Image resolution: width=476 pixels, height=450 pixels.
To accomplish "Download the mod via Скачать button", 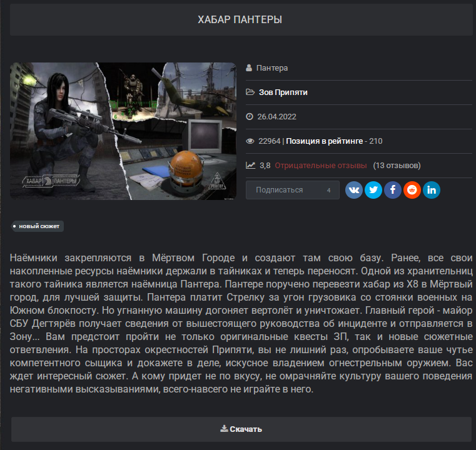I will [241, 429].
